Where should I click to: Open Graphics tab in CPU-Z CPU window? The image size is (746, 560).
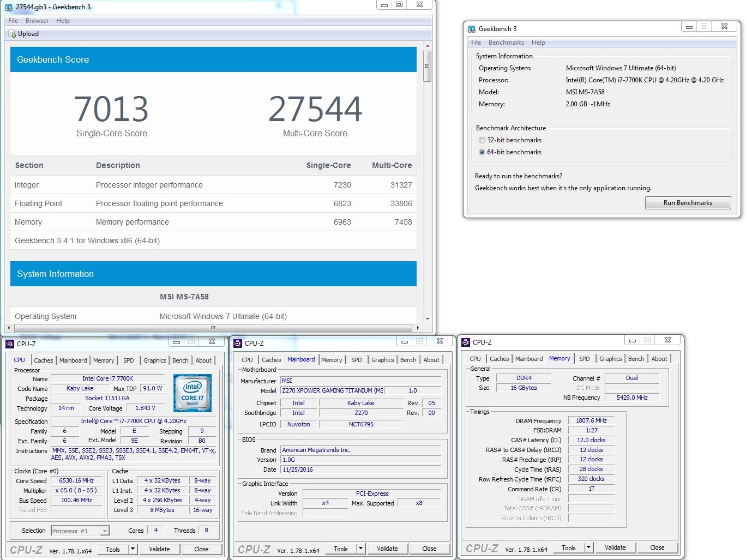(x=155, y=360)
